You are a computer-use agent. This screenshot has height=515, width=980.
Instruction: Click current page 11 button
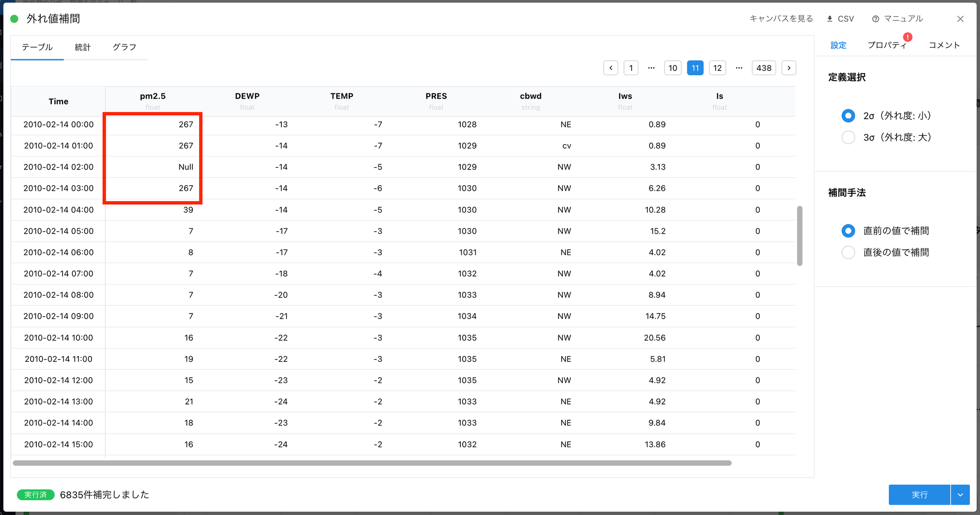click(x=695, y=68)
